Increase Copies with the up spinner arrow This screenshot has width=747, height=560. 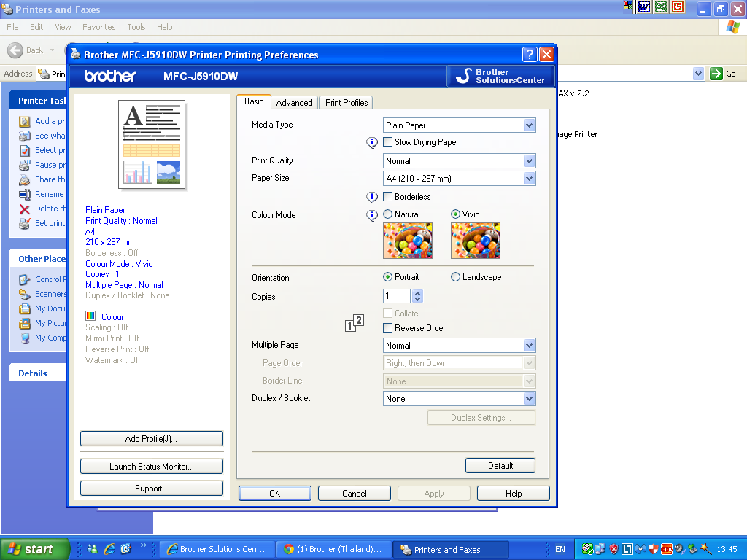pos(417,293)
